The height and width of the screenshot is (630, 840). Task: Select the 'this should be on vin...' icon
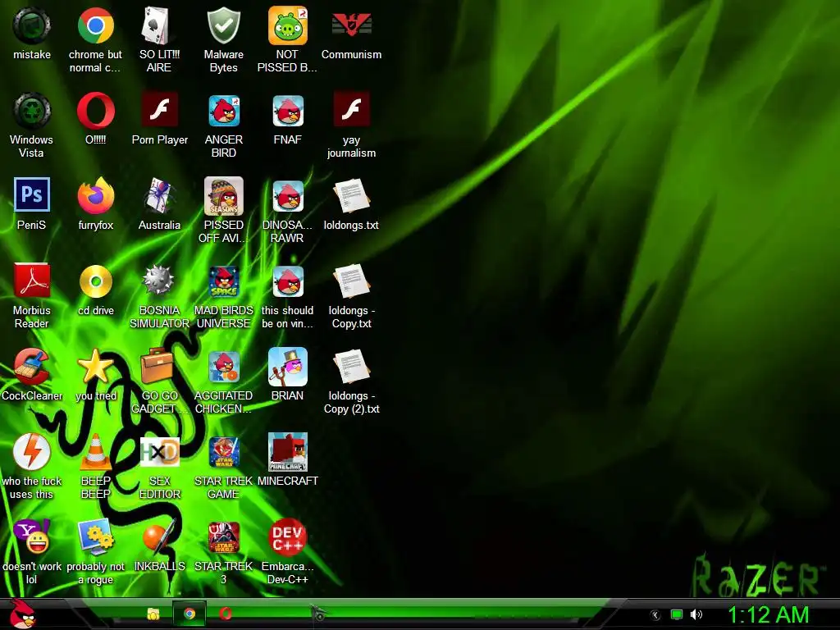pos(288,281)
